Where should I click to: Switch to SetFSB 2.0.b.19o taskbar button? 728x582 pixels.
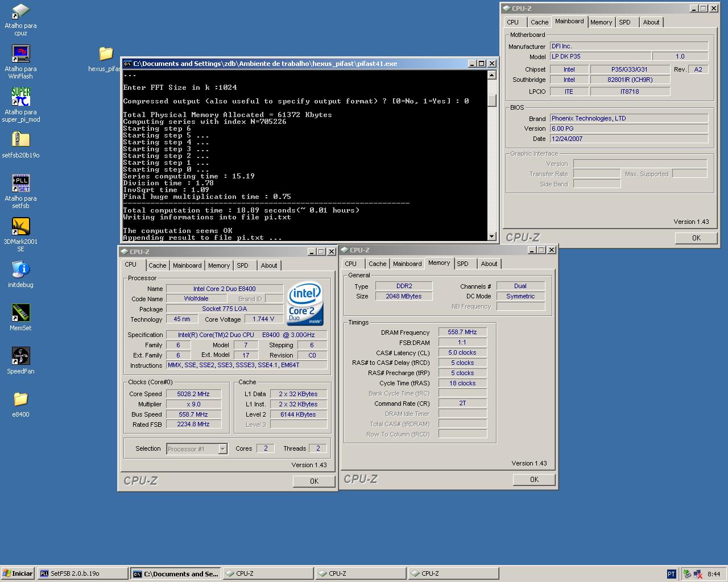pos(83,573)
